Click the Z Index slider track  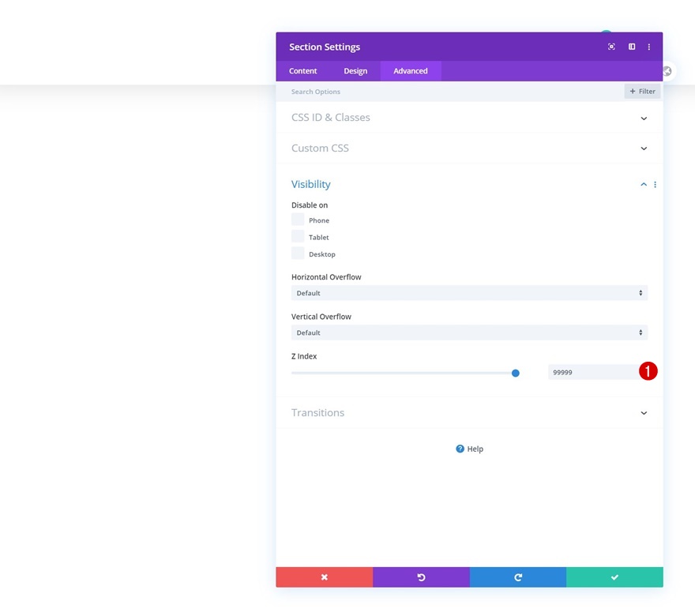pos(405,373)
